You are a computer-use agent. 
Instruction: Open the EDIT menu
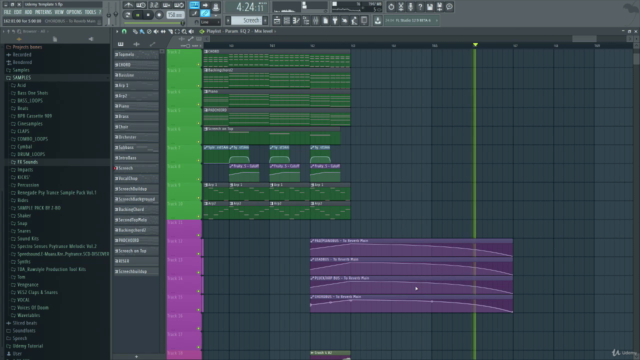coord(18,12)
